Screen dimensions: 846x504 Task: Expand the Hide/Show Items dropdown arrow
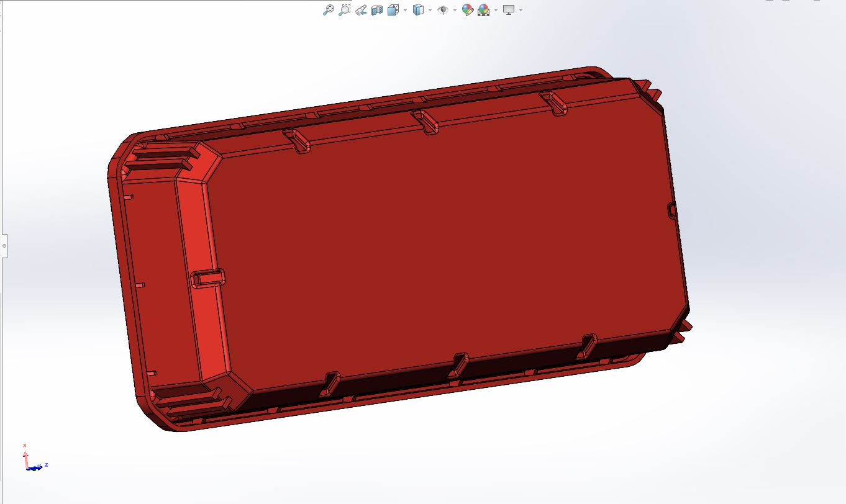455,10
